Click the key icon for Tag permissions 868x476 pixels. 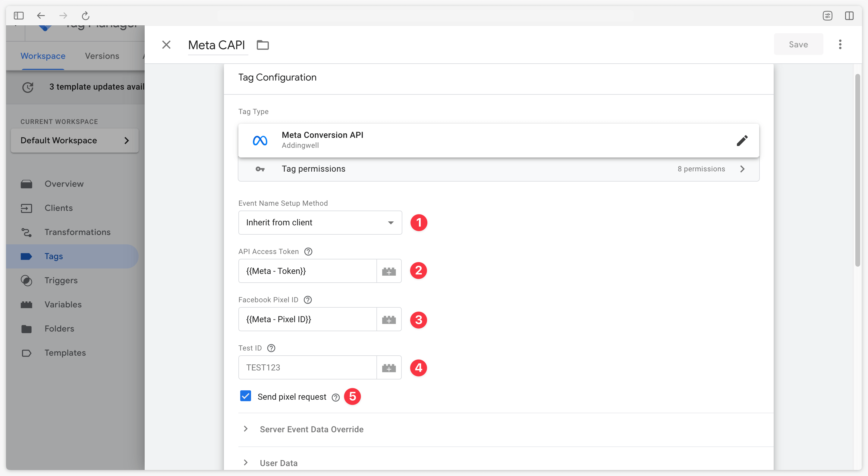[x=260, y=169]
